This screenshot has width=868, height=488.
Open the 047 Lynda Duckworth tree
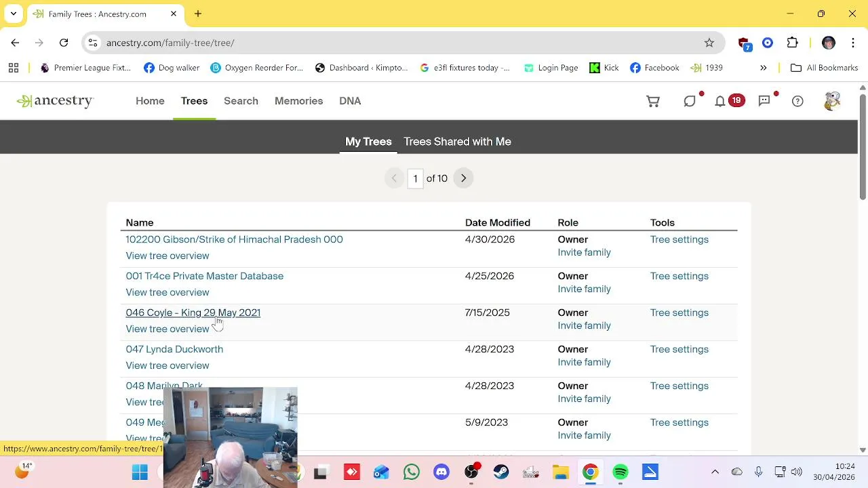click(174, 349)
